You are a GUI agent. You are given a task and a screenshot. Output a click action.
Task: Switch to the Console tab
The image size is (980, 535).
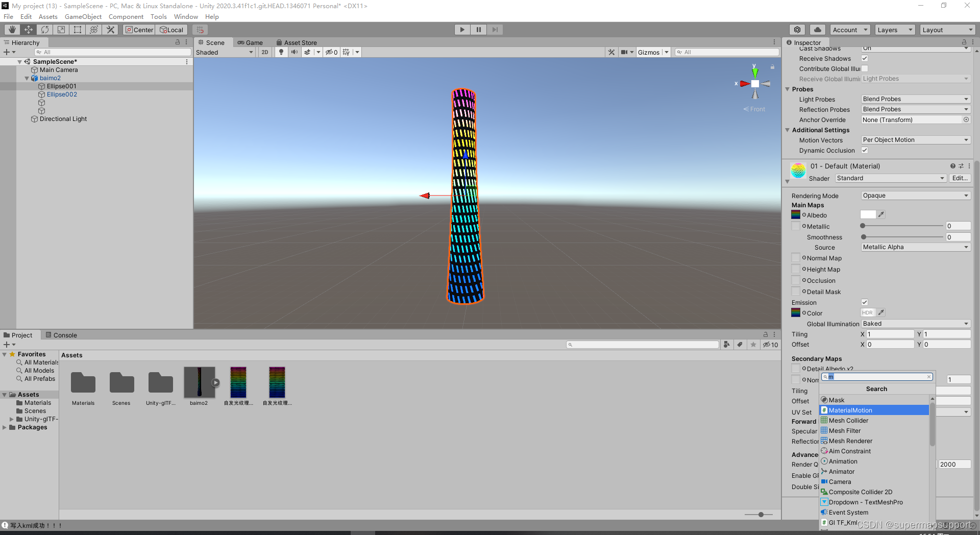click(x=61, y=335)
